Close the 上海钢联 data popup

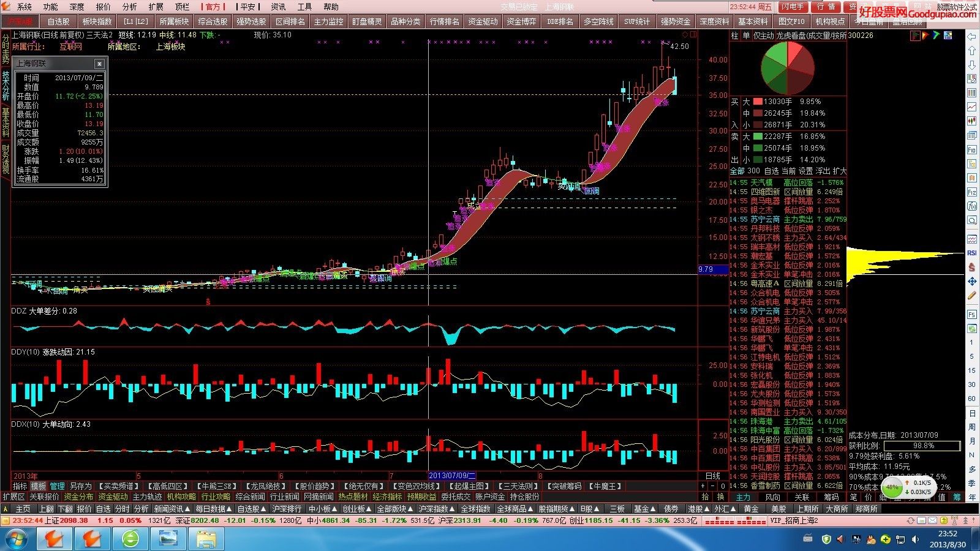[99, 64]
